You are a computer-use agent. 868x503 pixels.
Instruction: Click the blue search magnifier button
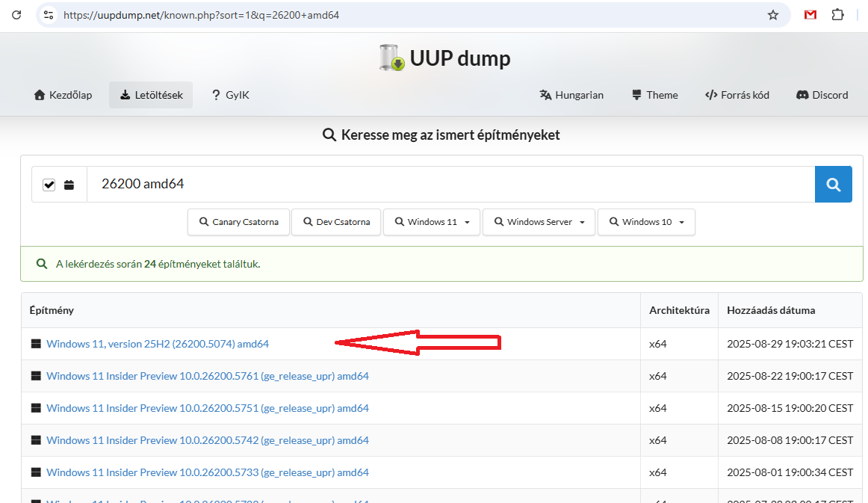pos(833,184)
